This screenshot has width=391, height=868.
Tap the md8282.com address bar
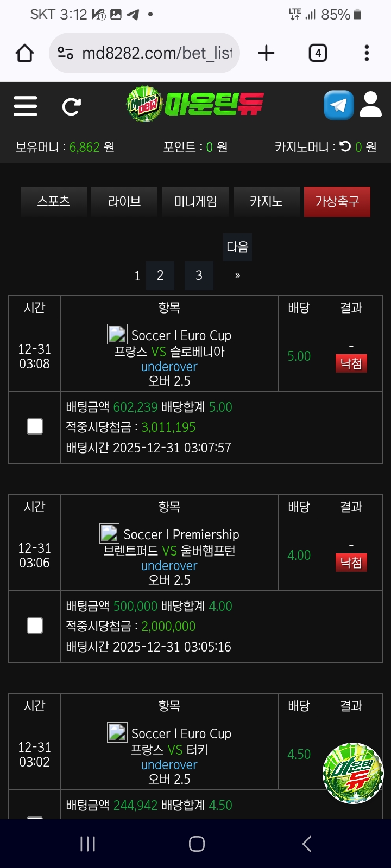(x=156, y=53)
